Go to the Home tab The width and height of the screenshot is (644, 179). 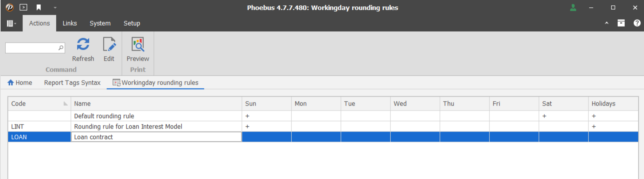click(x=20, y=83)
